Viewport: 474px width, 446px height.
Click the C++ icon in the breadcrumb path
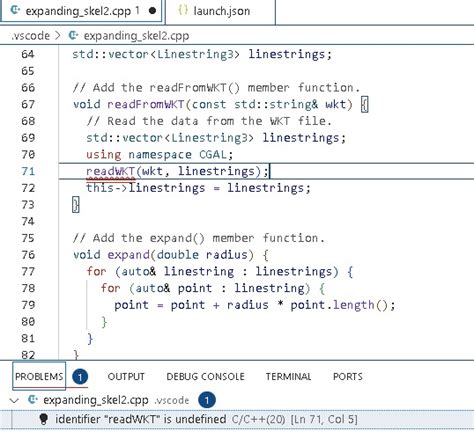[x=73, y=35]
